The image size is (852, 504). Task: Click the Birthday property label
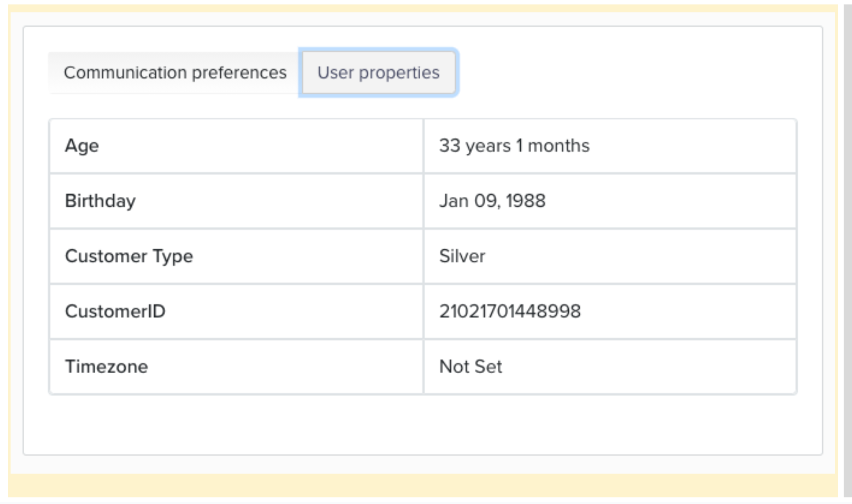point(100,201)
